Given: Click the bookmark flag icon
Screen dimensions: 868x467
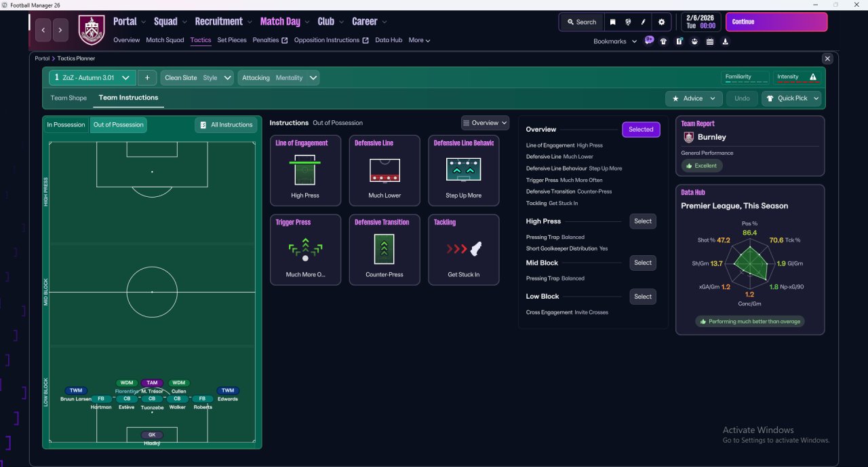Looking at the screenshot, I should click(612, 22).
